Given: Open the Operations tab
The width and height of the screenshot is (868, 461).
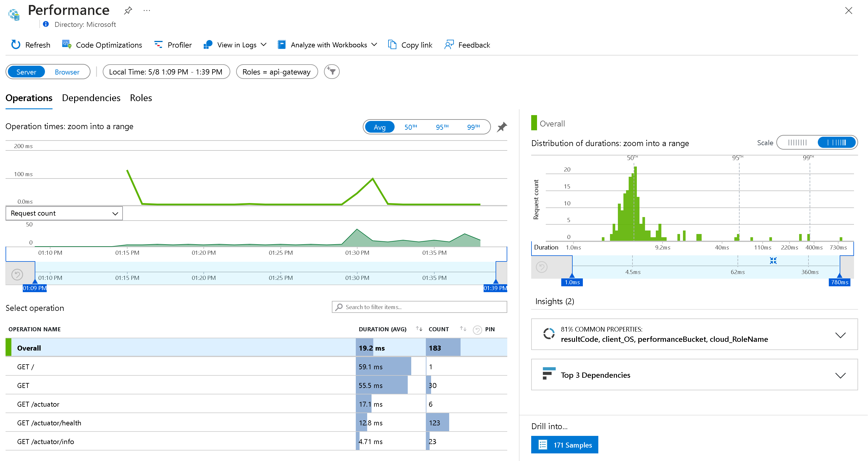Looking at the screenshot, I should tap(29, 98).
